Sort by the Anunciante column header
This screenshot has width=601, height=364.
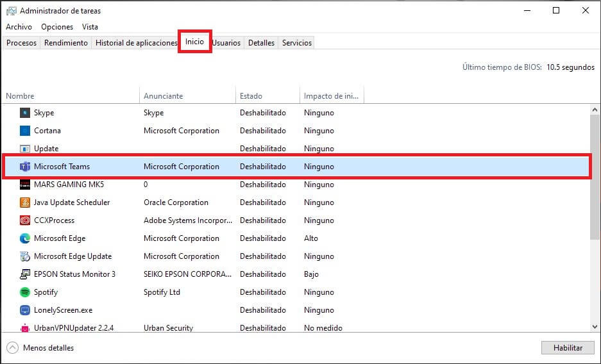pyautogui.click(x=187, y=96)
